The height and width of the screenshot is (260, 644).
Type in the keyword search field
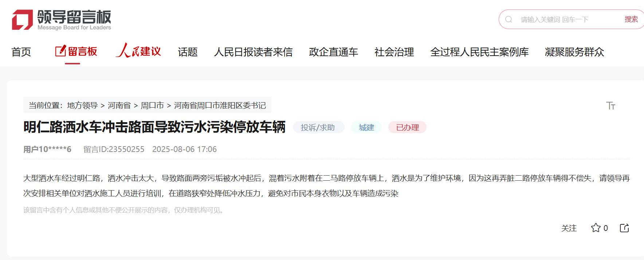click(568, 20)
